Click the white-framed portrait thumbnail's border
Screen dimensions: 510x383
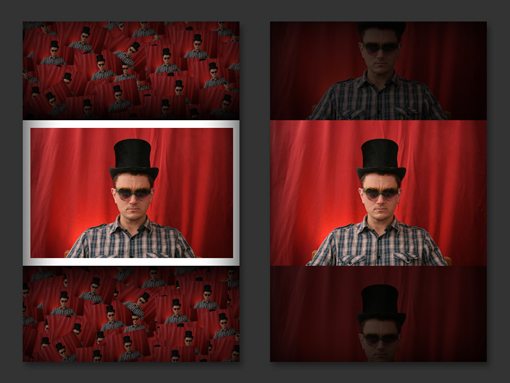(x=131, y=124)
